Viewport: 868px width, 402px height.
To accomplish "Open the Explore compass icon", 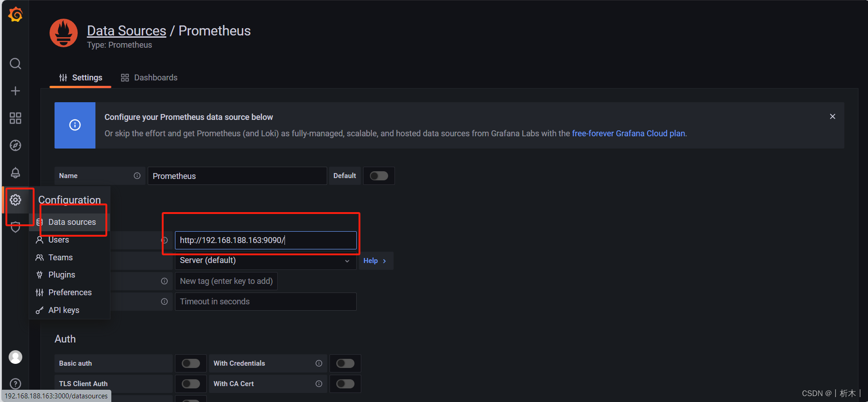I will pyautogui.click(x=15, y=145).
